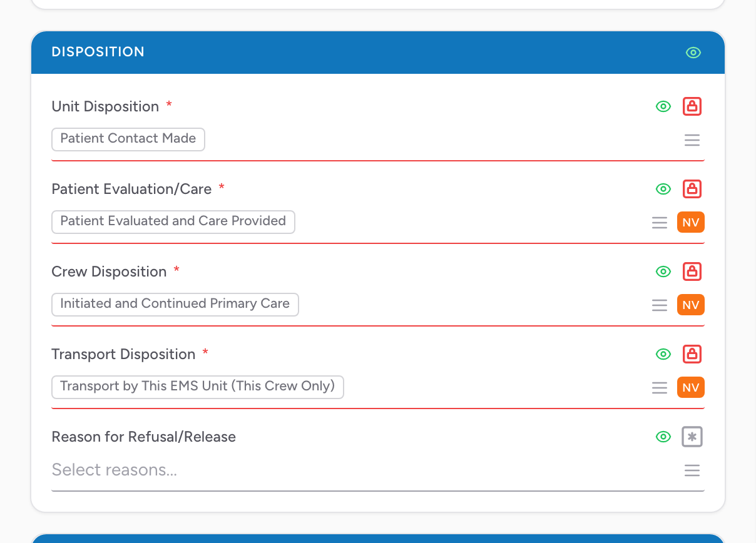756x543 pixels.
Task: Click the DISPOSITION section header title
Action: (98, 52)
